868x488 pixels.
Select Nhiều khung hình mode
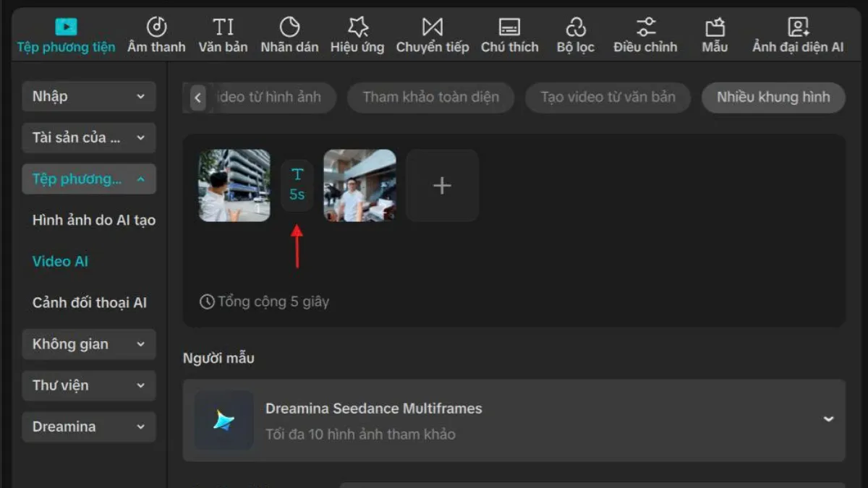pos(773,98)
